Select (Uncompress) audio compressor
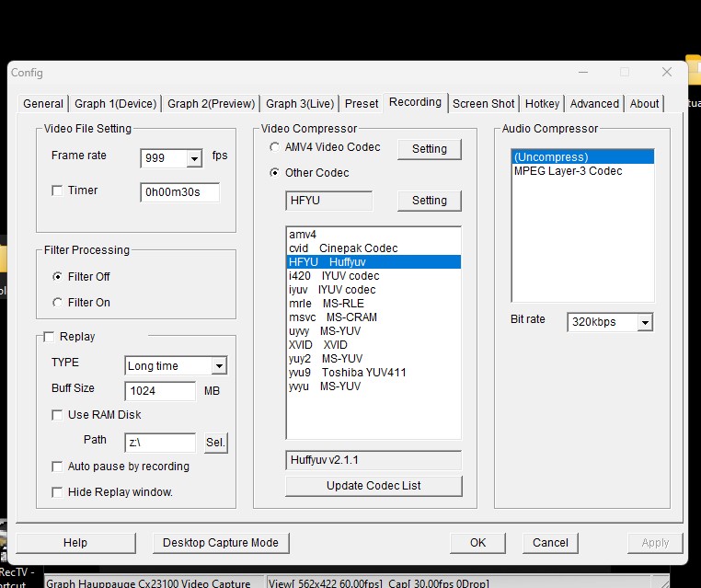The width and height of the screenshot is (701, 588). pos(582,157)
